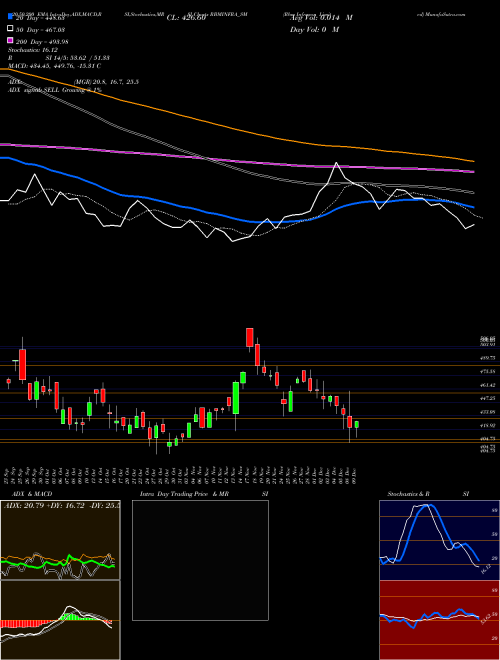The width and height of the screenshot is (500, 660).
Task: Click the '(MGR) 20.8, 16.7, 25.3' values
Action: 106,82
